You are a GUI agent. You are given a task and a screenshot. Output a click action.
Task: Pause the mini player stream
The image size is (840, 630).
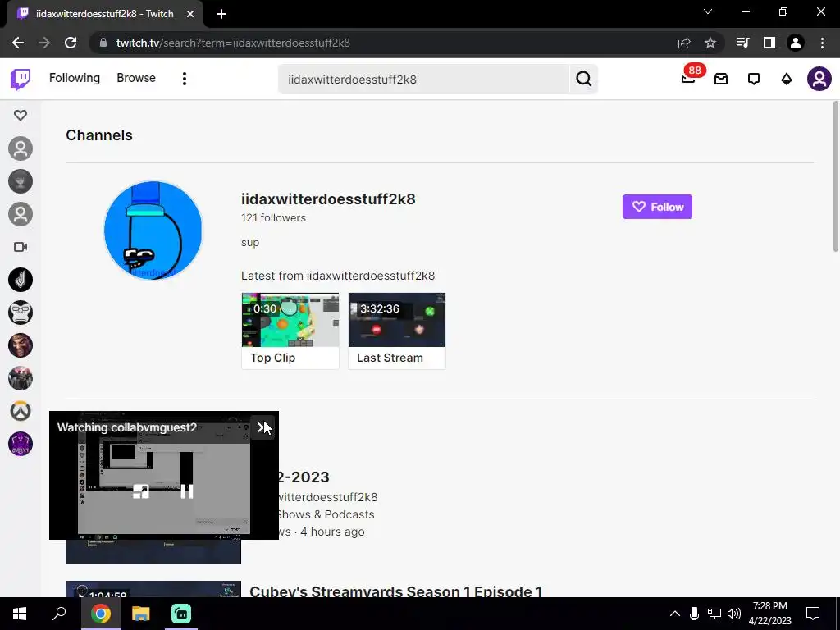coord(186,491)
